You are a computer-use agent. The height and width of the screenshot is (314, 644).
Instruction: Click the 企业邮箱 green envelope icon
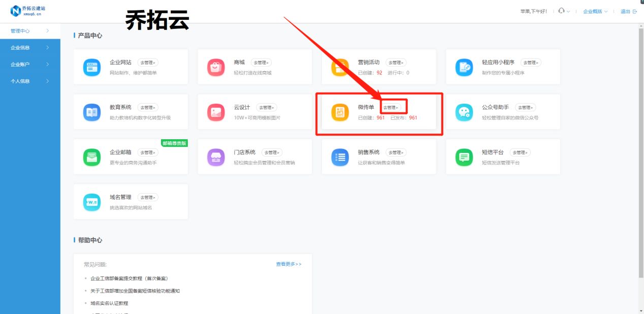coord(92,157)
